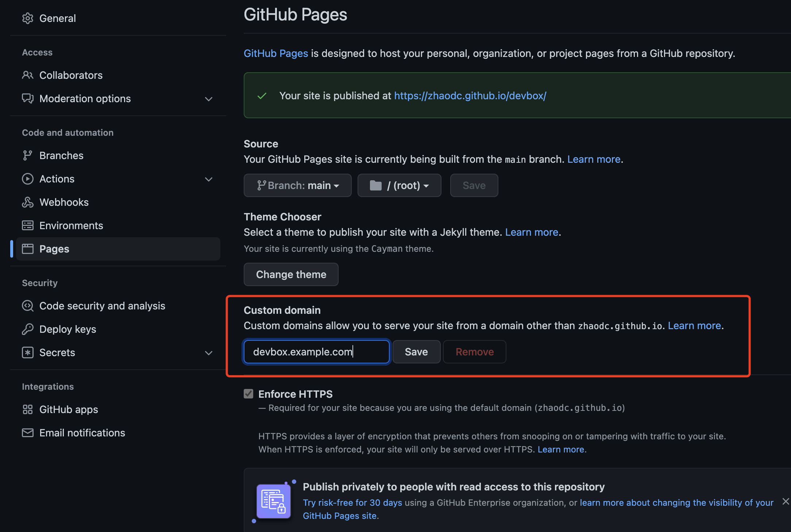
Task: Open the Branch: main dropdown
Action: 298,185
